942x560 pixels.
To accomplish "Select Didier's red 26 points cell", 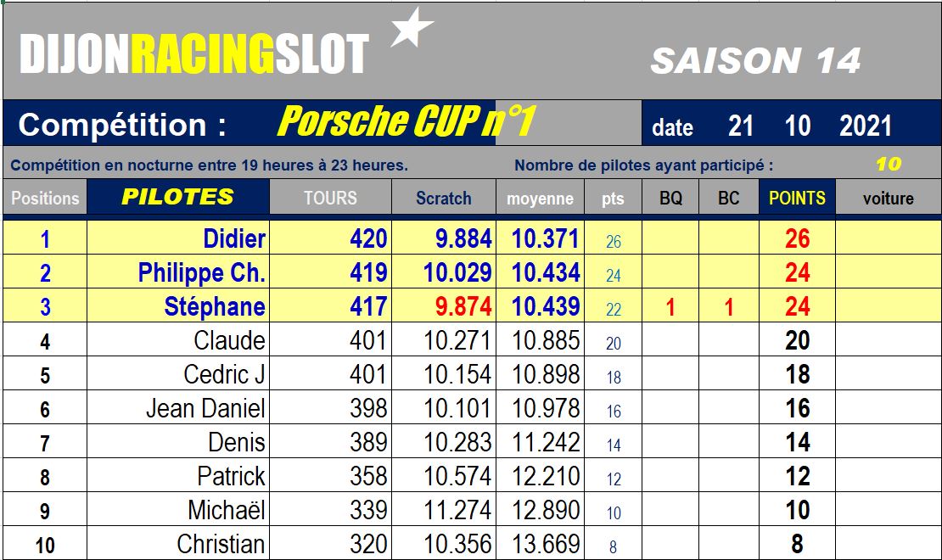I will [x=797, y=238].
